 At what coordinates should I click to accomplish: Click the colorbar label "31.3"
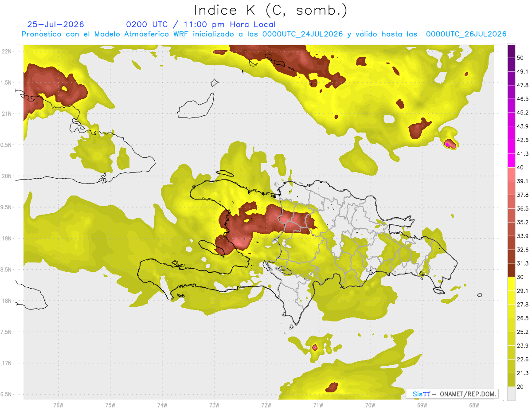click(x=522, y=263)
